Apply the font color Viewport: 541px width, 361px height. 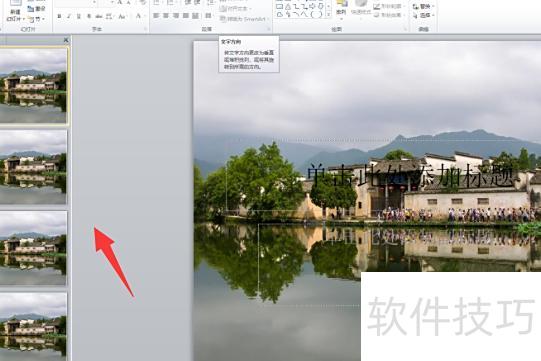click(138, 16)
